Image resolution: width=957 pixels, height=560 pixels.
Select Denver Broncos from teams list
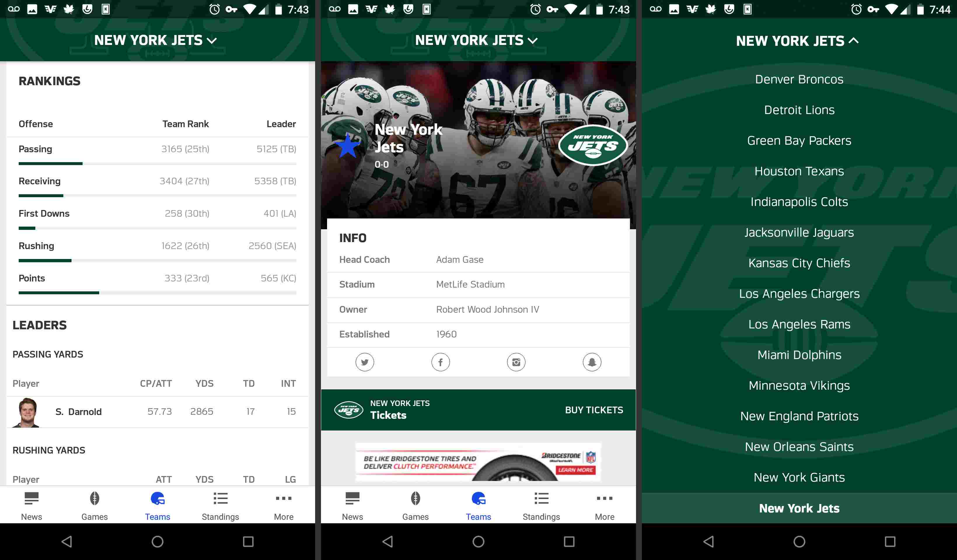799,79
